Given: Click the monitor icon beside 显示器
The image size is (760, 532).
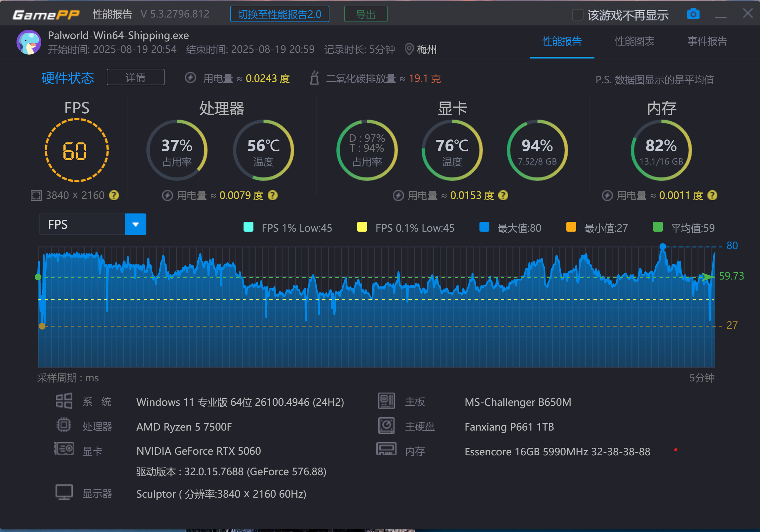Looking at the screenshot, I should (64, 492).
